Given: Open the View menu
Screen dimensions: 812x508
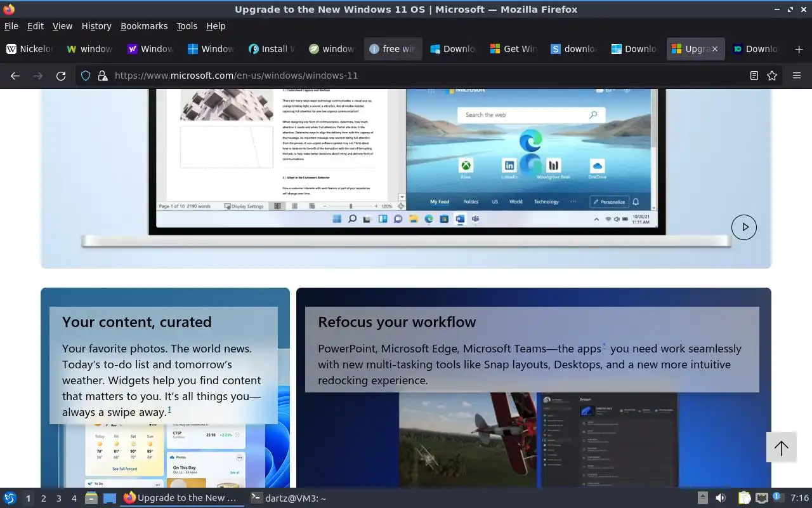Looking at the screenshot, I should pos(62,26).
